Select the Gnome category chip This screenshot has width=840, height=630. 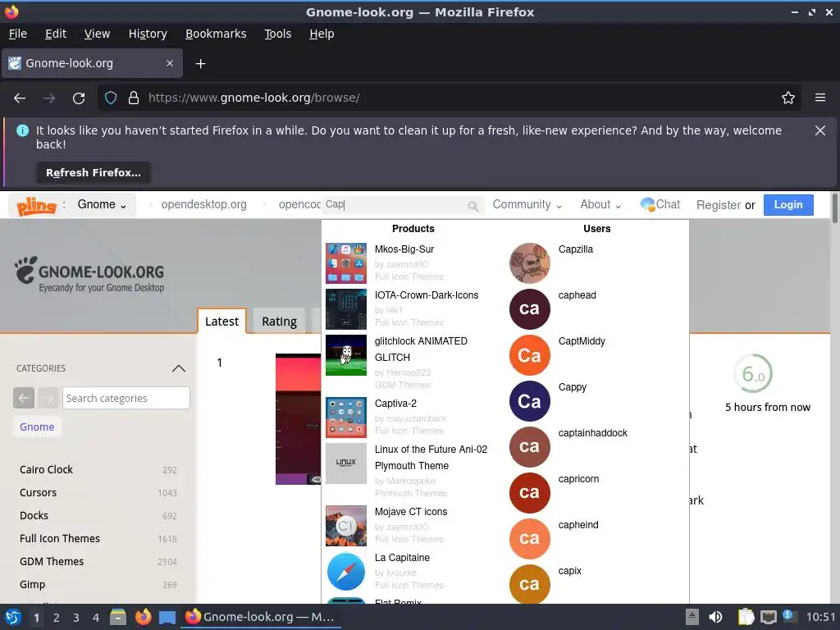pos(37,427)
